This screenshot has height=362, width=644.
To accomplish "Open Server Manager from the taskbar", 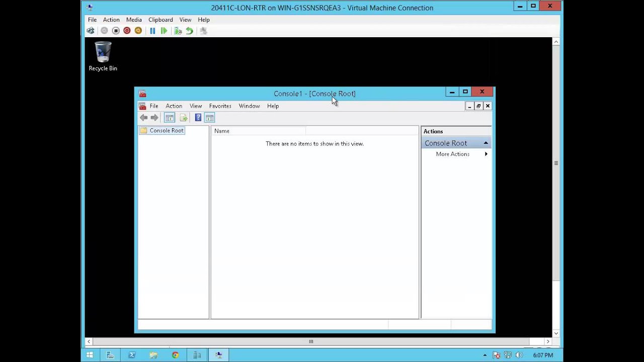I will (x=110, y=355).
